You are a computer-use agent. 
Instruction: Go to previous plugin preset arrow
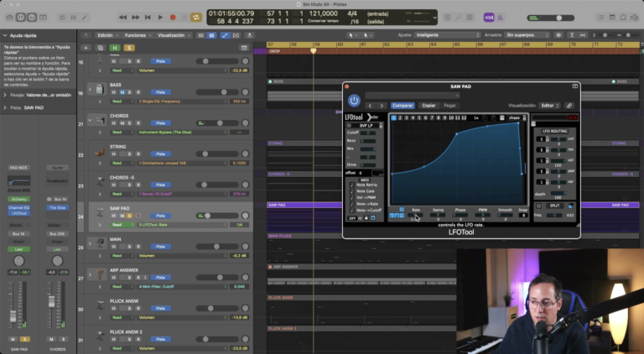point(370,106)
